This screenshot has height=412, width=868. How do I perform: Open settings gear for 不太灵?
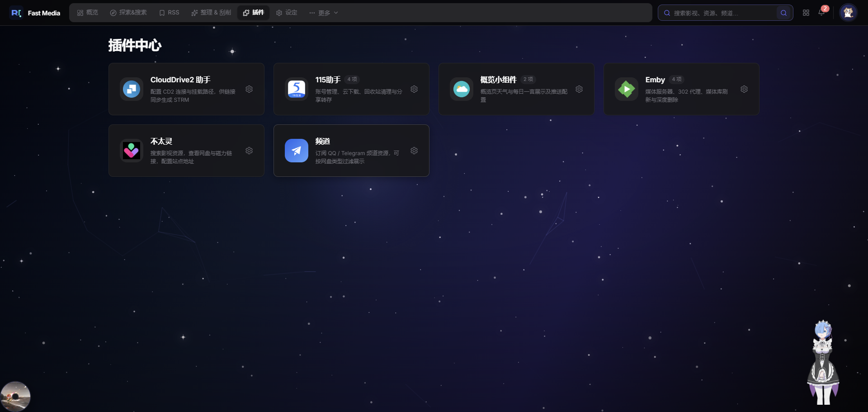(249, 151)
